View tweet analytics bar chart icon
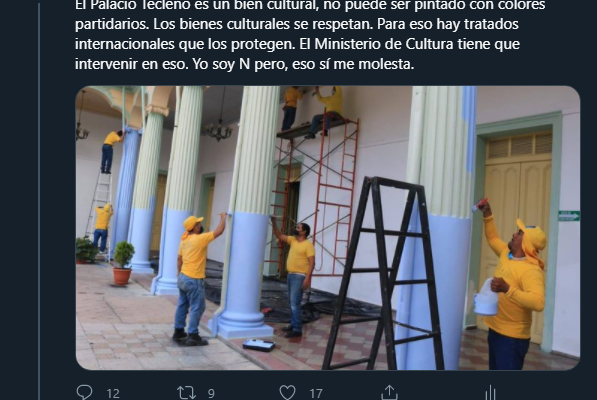Image resolution: width=597 pixels, height=400 pixels. click(490, 393)
